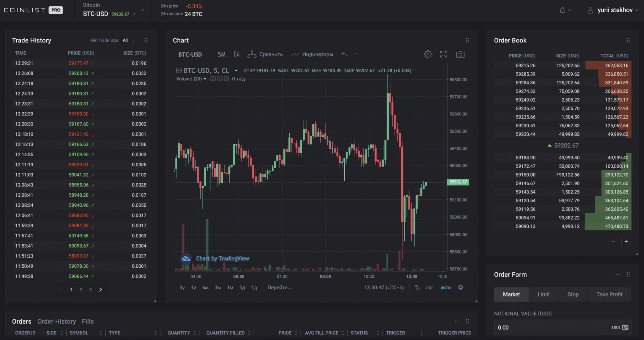Toggle percent scale on the chart
The width and height of the screenshot is (644, 340).
click(x=417, y=287)
